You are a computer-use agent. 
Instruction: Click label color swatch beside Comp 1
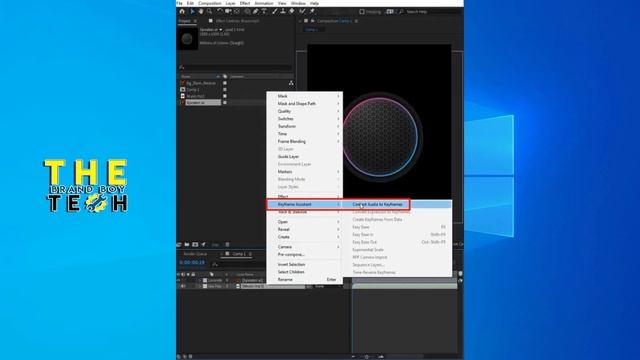[225, 89]
